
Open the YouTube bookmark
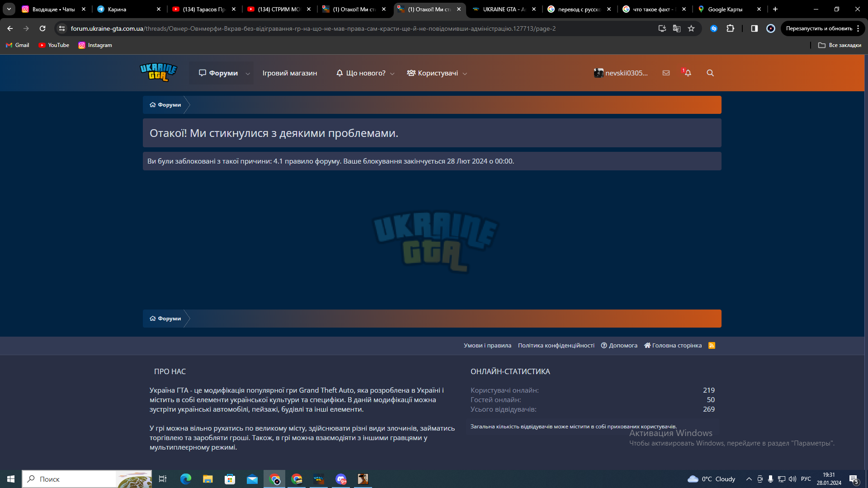pos(54,45)
